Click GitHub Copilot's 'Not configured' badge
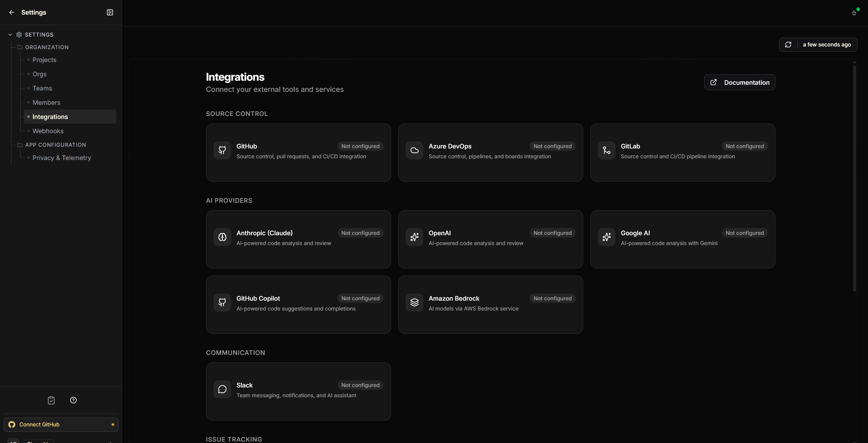This screenshot has width=868, height=443. pos(360,298)
